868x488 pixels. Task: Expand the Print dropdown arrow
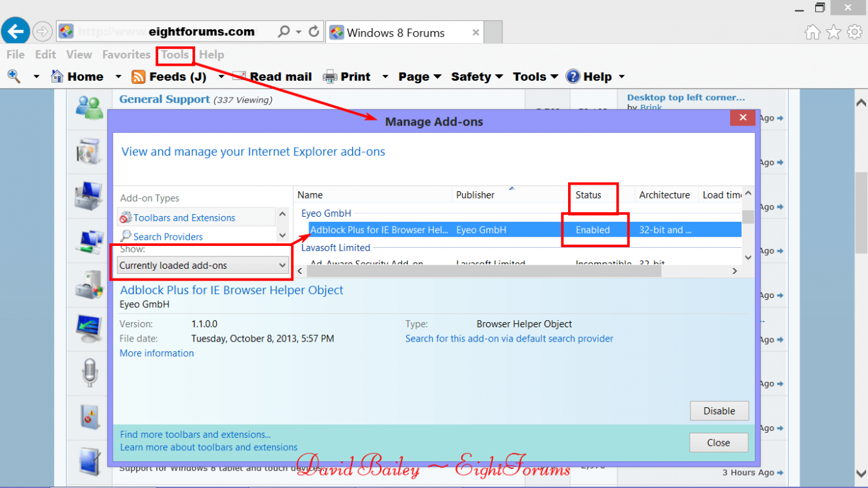point(385,77)
